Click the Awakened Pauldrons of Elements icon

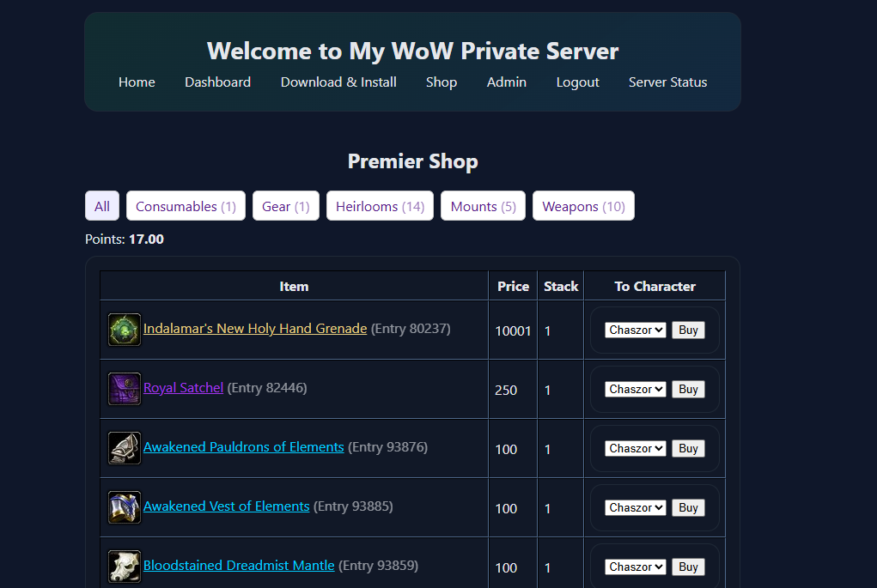(125, 448)
